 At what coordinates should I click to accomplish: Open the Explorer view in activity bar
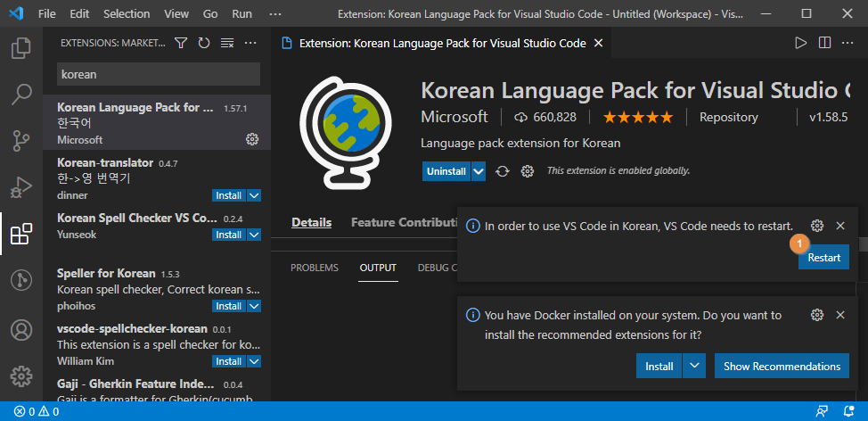21,47
